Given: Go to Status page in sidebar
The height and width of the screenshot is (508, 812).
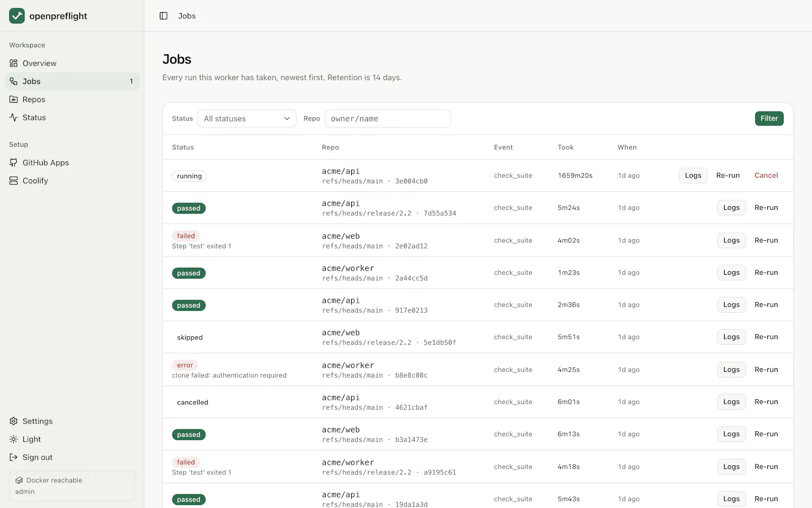Looking at the screenshot, I should click(72, 117).
